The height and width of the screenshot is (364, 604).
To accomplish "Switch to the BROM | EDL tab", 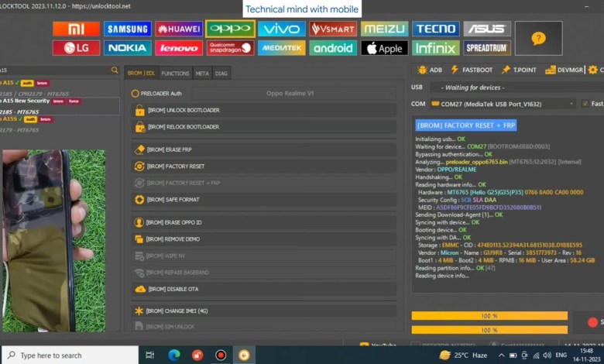I will tap(141, 73).
